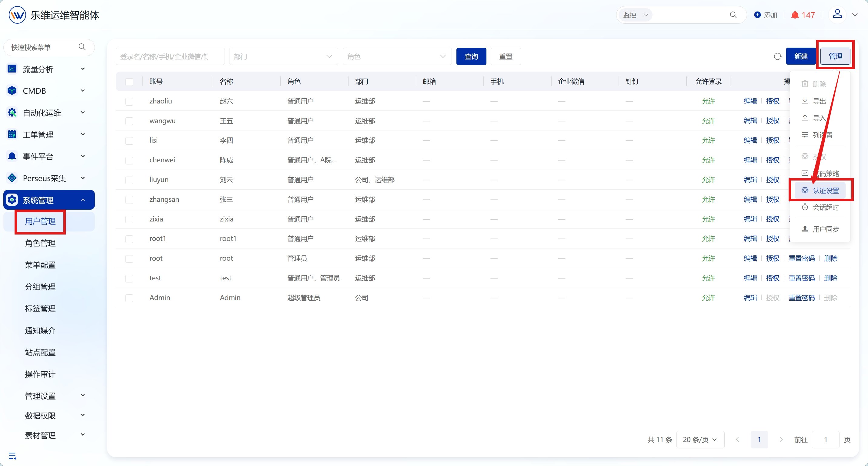868x466 pixels.
Task: Click the 自动化运维 gear icon
Action: (x=12, y=113)
